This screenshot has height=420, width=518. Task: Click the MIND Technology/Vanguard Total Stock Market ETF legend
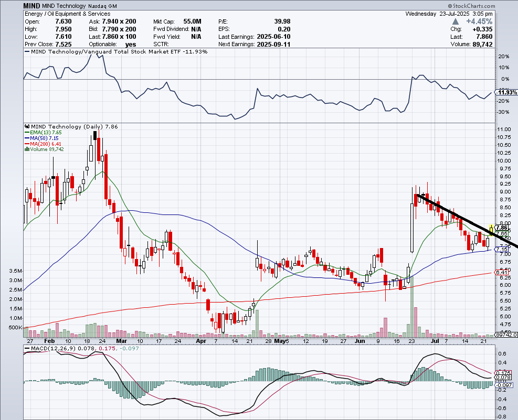click(116, 52)
